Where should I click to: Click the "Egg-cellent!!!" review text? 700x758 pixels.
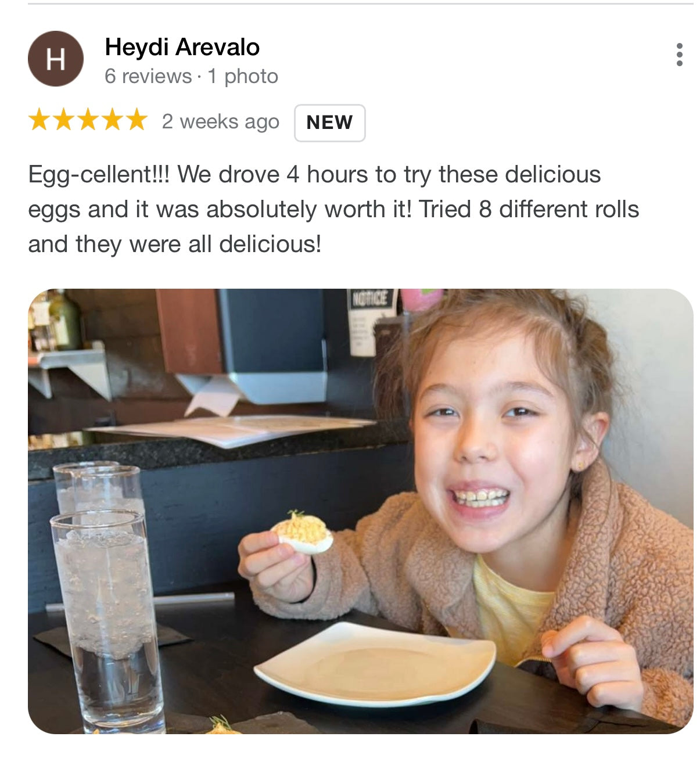click(99, 175)
